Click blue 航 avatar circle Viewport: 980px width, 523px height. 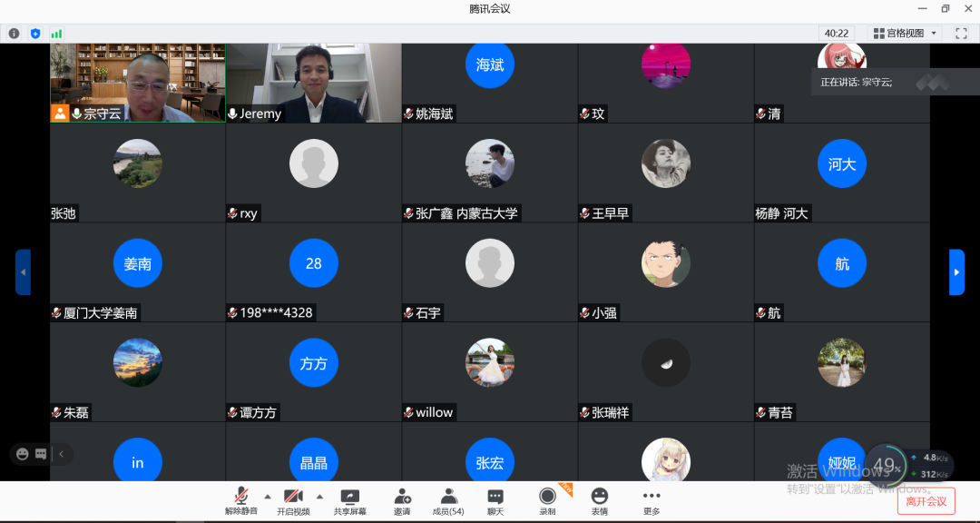(x=842, y=263)
